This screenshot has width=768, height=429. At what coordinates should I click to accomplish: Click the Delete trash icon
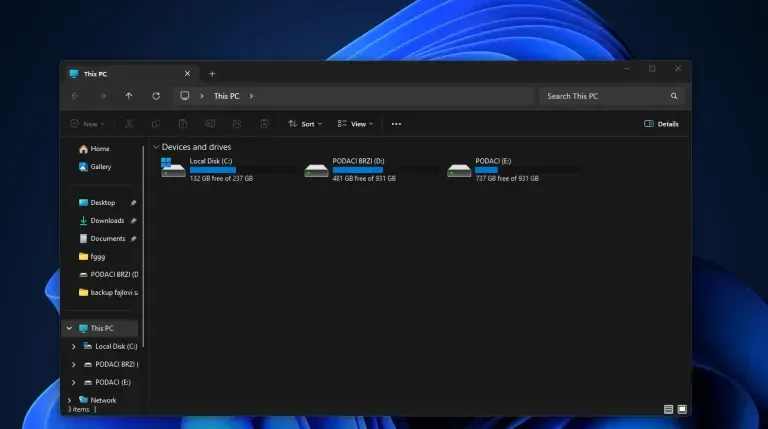(x=264, y=124)
